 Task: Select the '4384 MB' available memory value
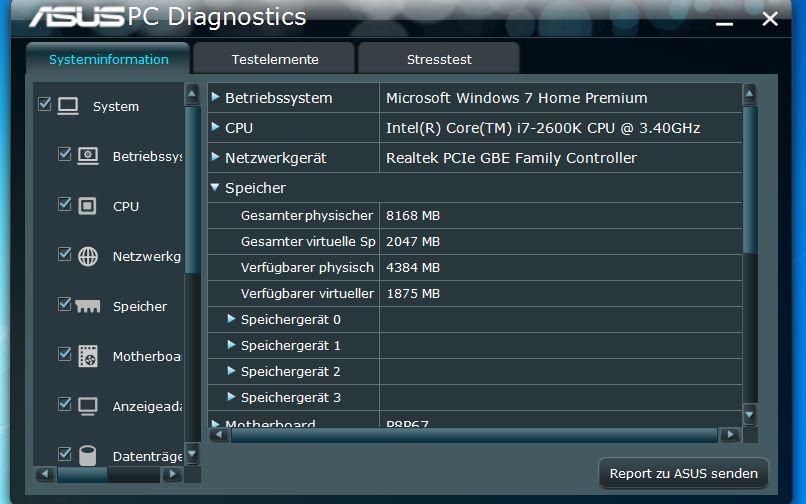click(x=413, y=267)
